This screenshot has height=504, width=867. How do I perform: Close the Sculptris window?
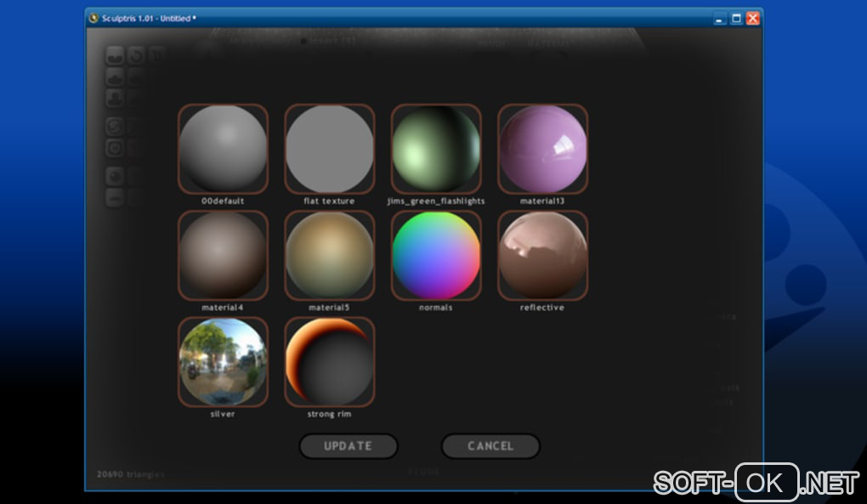click(x=752, y=18)
